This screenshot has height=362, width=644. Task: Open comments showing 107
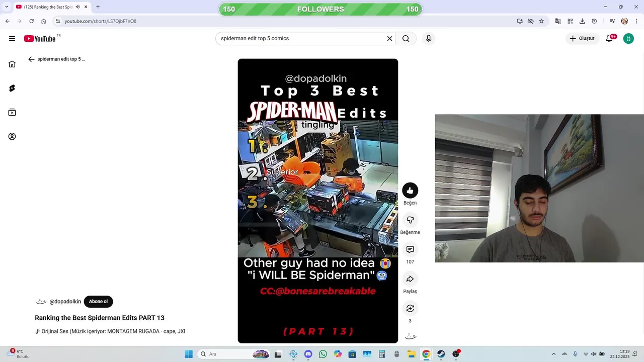(x=410, y=250)
